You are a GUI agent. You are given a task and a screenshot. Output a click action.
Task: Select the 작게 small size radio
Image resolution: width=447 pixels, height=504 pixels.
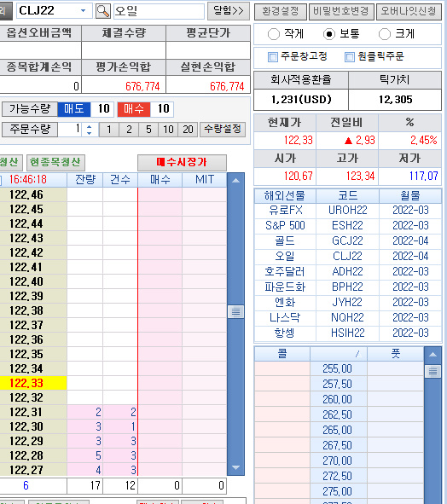[274, 34]
